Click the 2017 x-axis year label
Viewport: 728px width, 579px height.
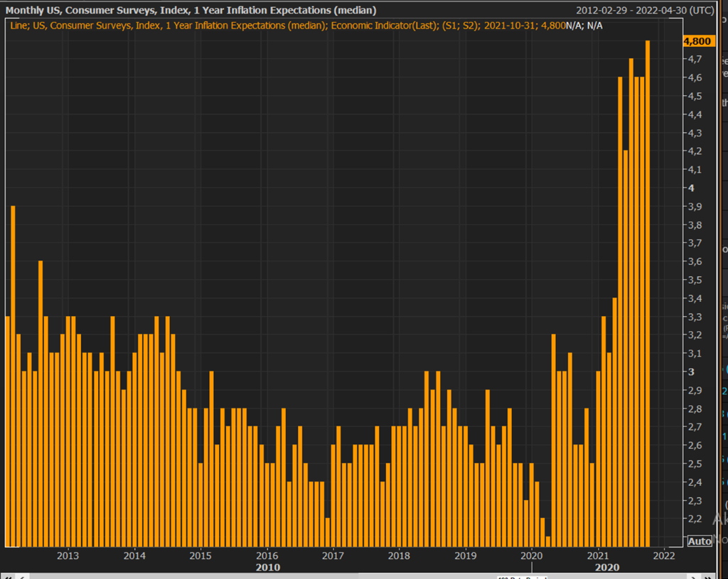point(333,556)
